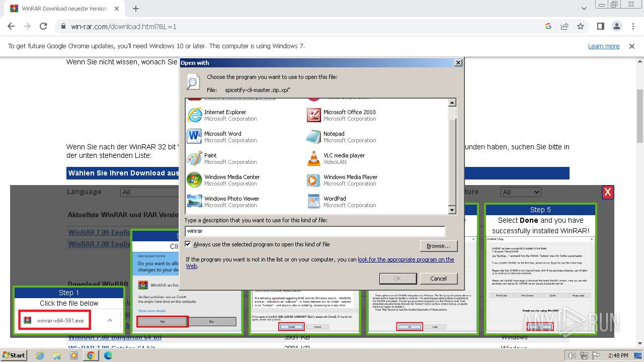Select the Windows Media Center icon
Screen dimensions: 644x362
194,180
